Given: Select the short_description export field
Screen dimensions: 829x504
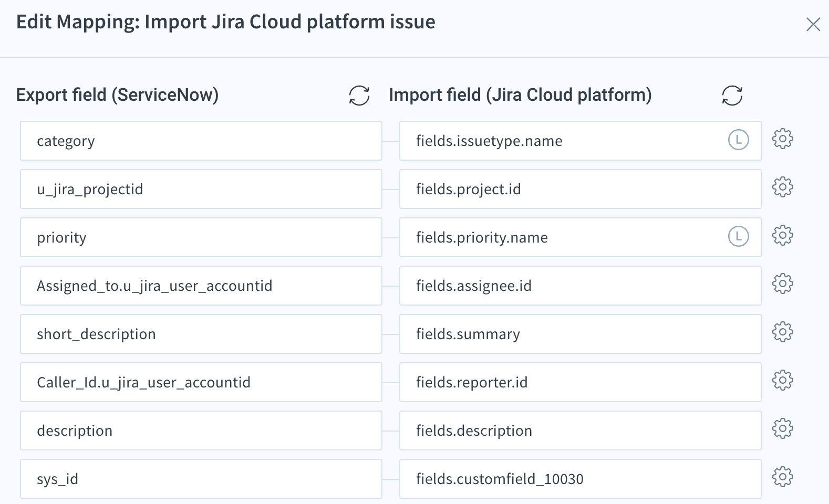Looking at the screenshot, I should (x=201, y=334).
